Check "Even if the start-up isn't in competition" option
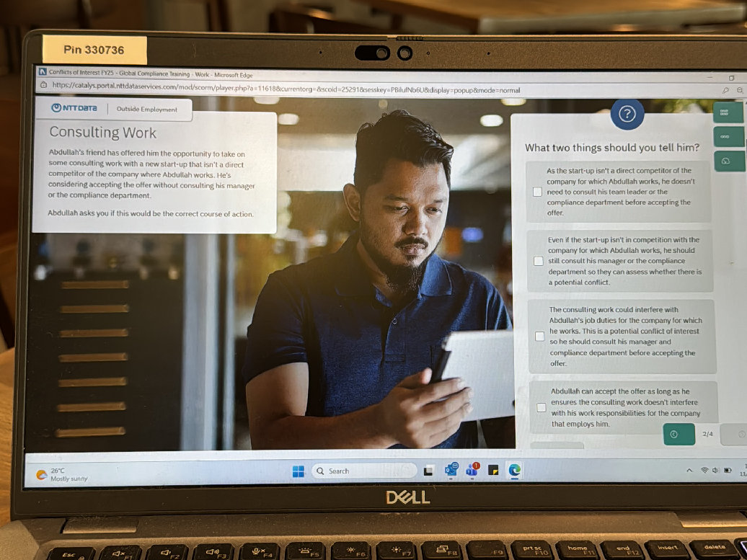The width and height of the screenshot is (747, 560). point(539,261)
